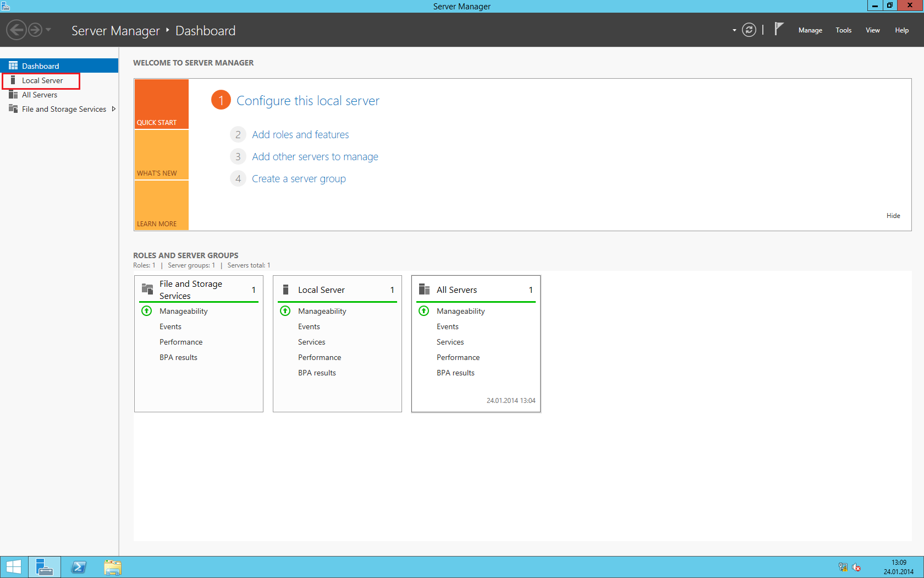Image resolution: width=924 pixels, height=578 pixels.
Task: Click step number 3 circle
Action: tap(238, 157)
